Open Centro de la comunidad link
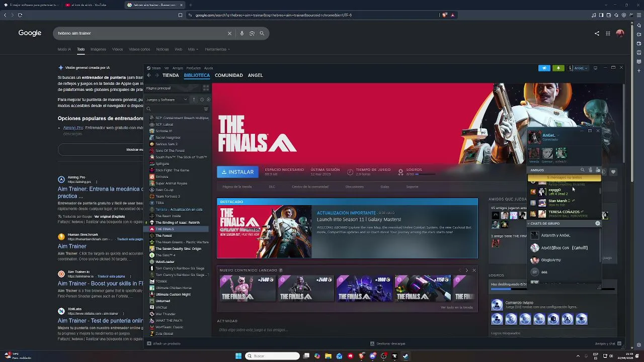This screenshot has height=362, width=644. click(x=310, y=187)
